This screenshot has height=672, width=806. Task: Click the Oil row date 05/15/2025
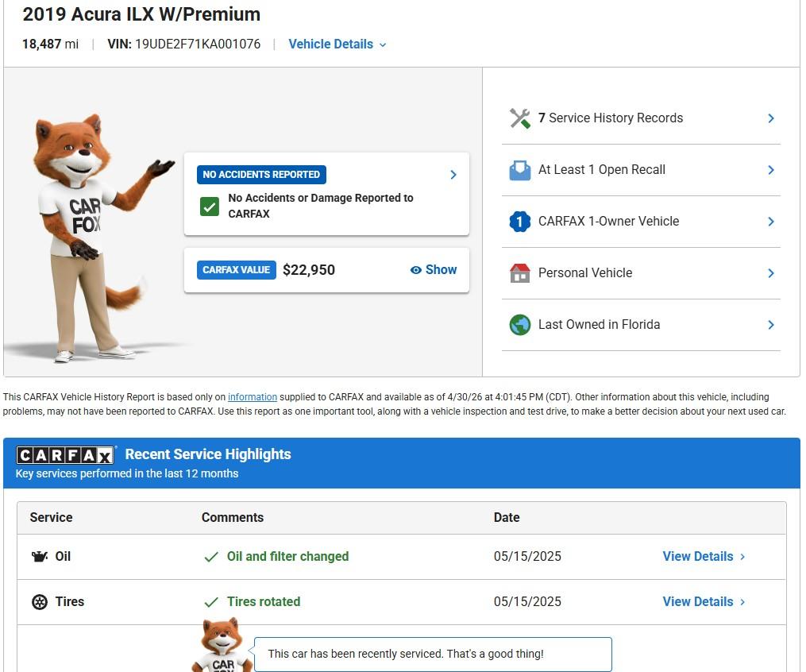click(527, 556)
